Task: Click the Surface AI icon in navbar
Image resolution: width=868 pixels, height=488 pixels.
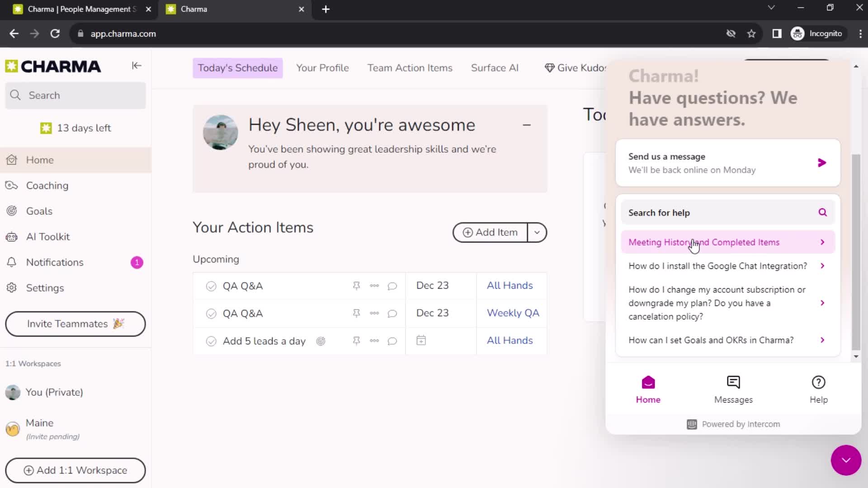Action: tap(495, 68)
